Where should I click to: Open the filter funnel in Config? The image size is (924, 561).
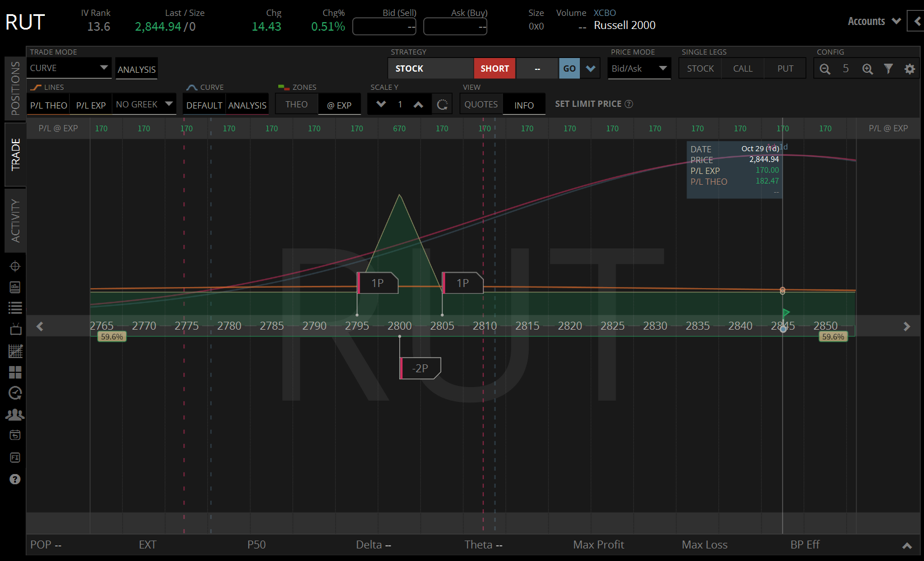coord(889,69)
